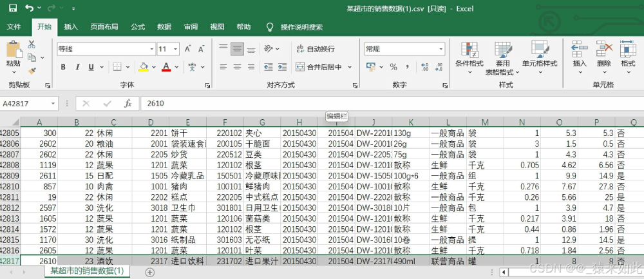Switch to the 插入 ribbon tab

click(x=71, y=27)
